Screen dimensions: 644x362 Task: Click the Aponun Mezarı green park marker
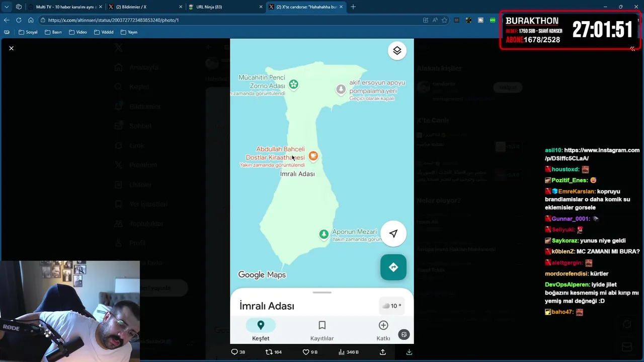click(x=324, y=234)
